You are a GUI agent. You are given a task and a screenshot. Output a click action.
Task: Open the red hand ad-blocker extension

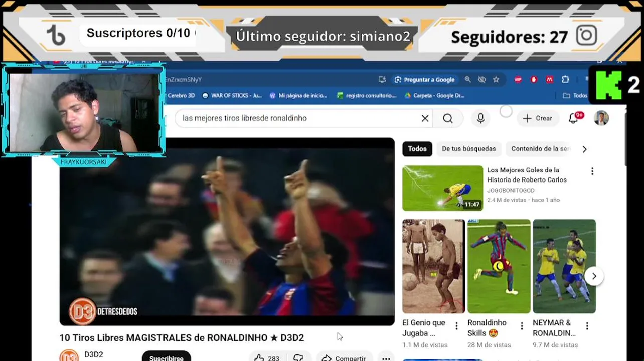[x=534, y=80]
